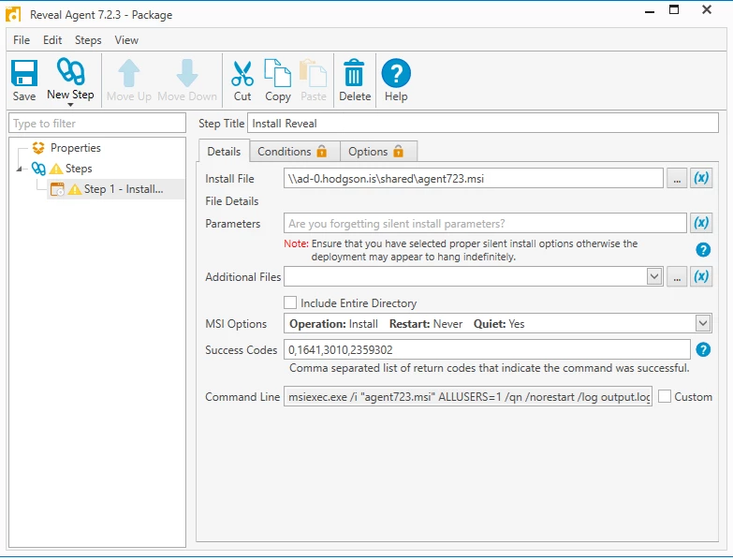Click the Step Title field
Viewport: 733px width, 560px height.
(x=482, y=124)
